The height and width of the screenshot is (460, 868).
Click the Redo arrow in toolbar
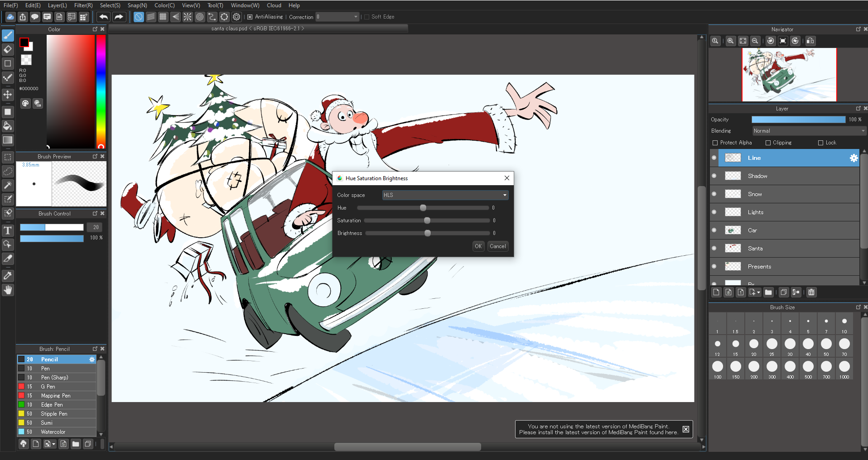point(119,17)
